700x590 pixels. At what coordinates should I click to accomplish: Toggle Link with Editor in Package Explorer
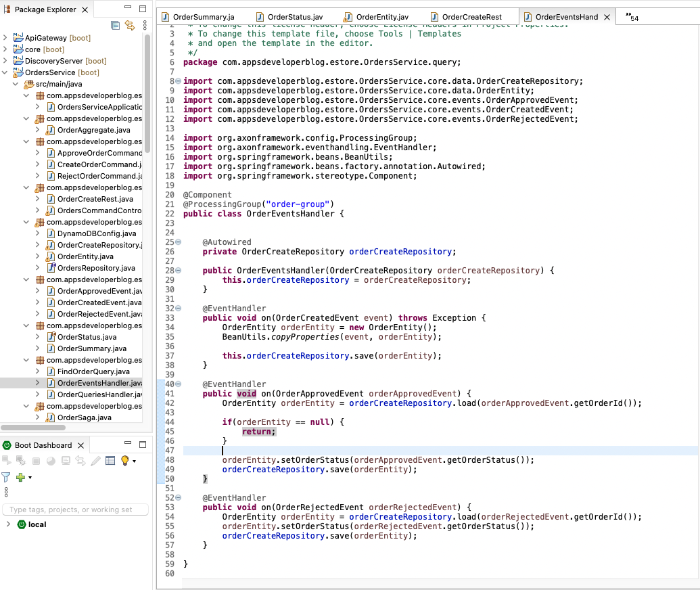[131, 25]
